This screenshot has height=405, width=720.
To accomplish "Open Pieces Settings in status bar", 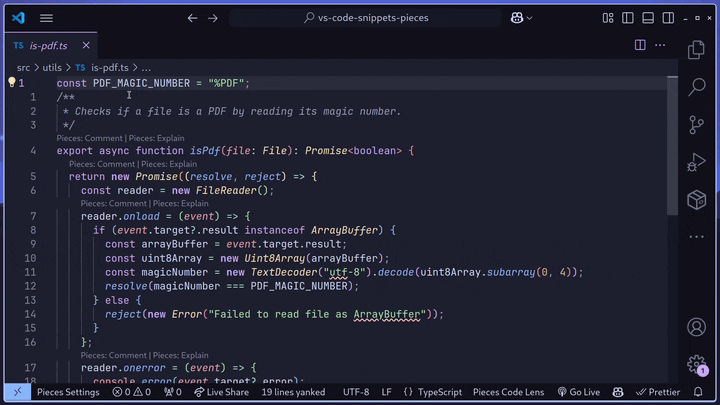I will click(x=68, y=392).
